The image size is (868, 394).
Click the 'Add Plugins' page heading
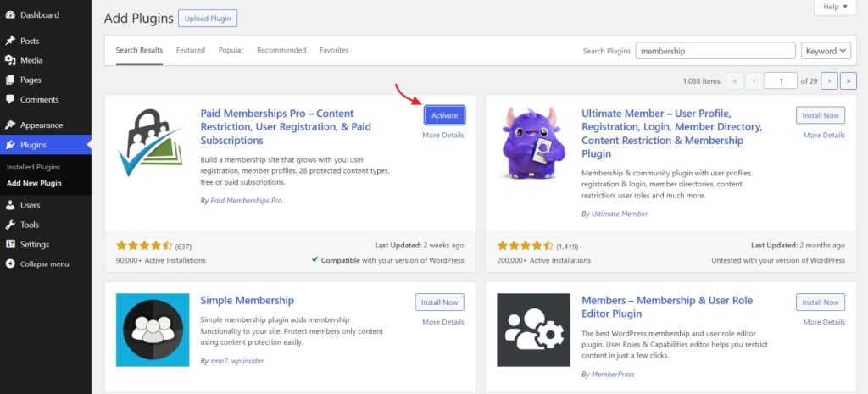pyautogui.click(x=138, y=19)
